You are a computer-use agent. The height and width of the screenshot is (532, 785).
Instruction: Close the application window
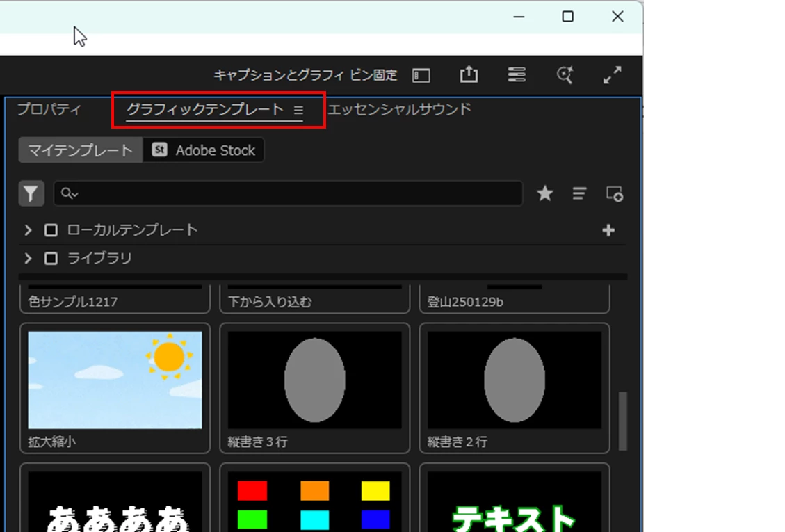coord(617,17)
